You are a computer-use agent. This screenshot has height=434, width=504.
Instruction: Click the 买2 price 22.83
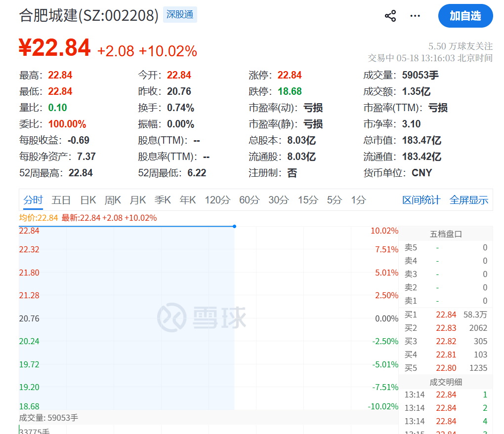tap(446, 328)
